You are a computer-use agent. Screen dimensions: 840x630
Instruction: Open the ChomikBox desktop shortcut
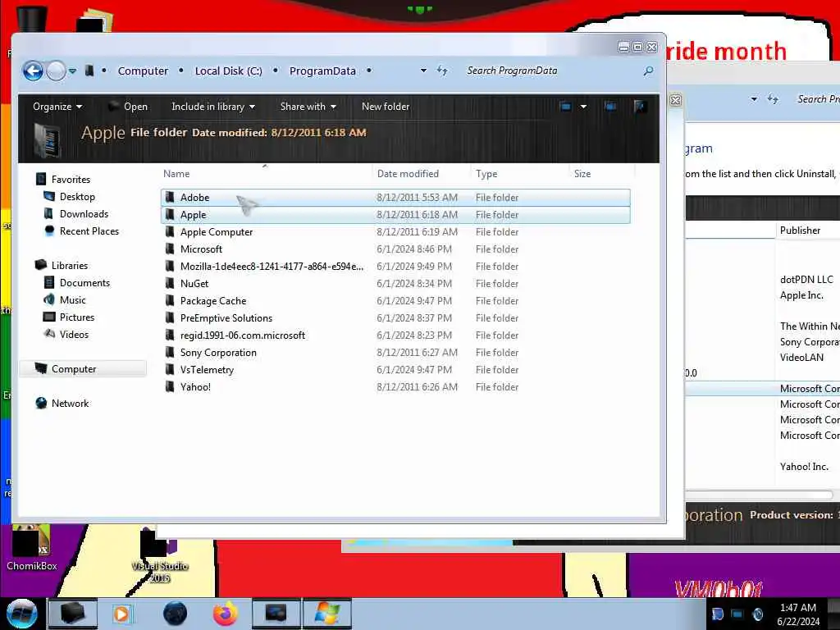(x=31, y=548)
